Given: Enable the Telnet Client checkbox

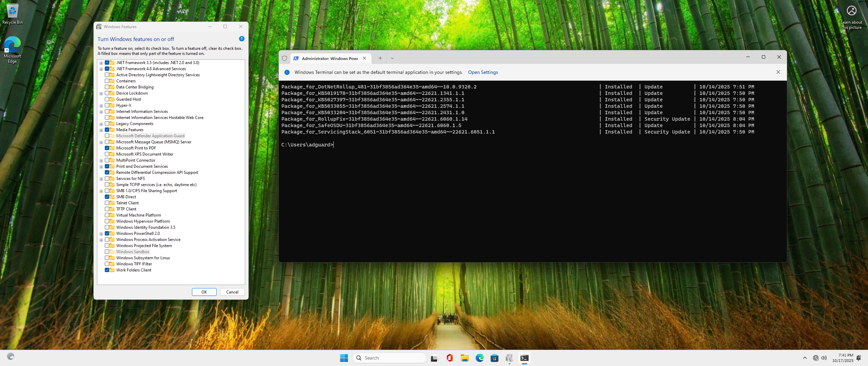Looking at the screenshot, I should click(x=107, y=203).
